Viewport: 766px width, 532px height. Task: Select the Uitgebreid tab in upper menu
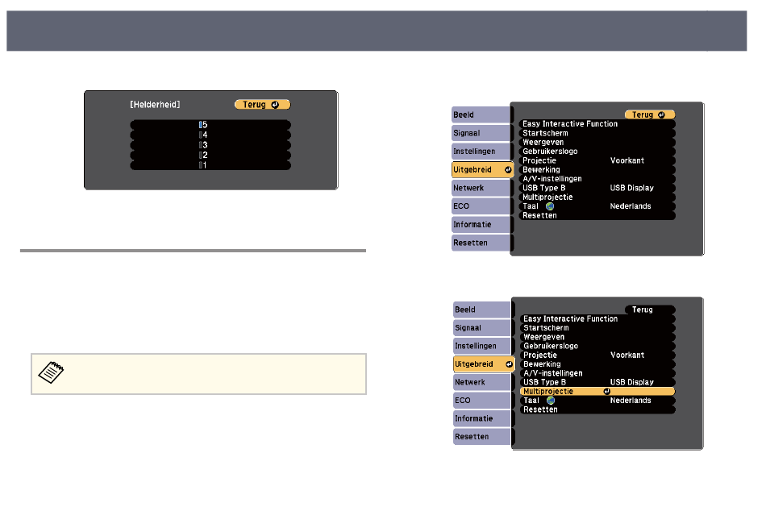pyautogui.click(x=483, y=169)
